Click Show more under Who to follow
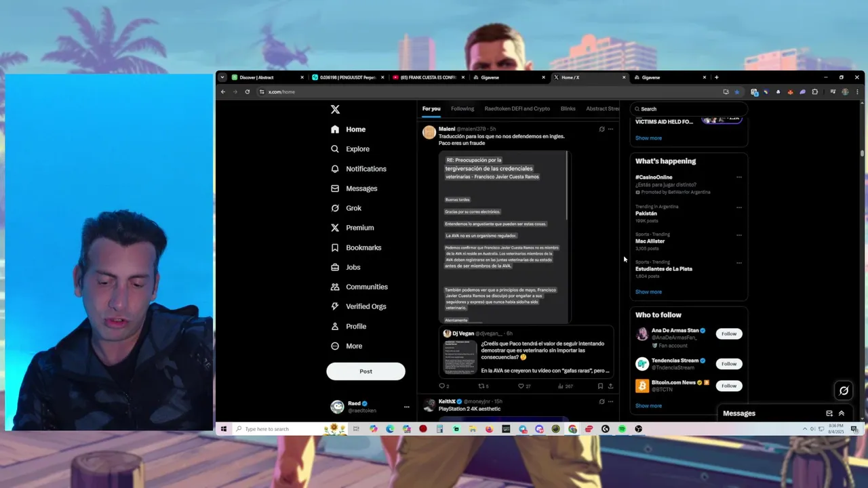 pyautogui.click(x=648, y=406)
